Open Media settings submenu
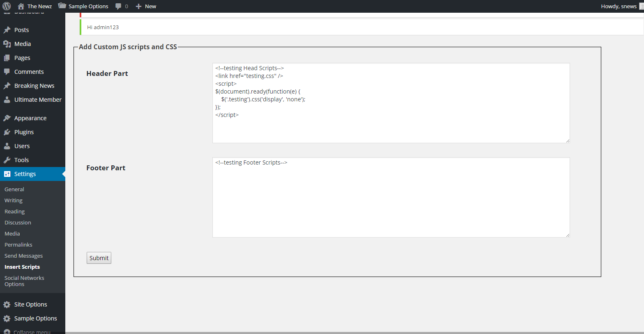 12,233
